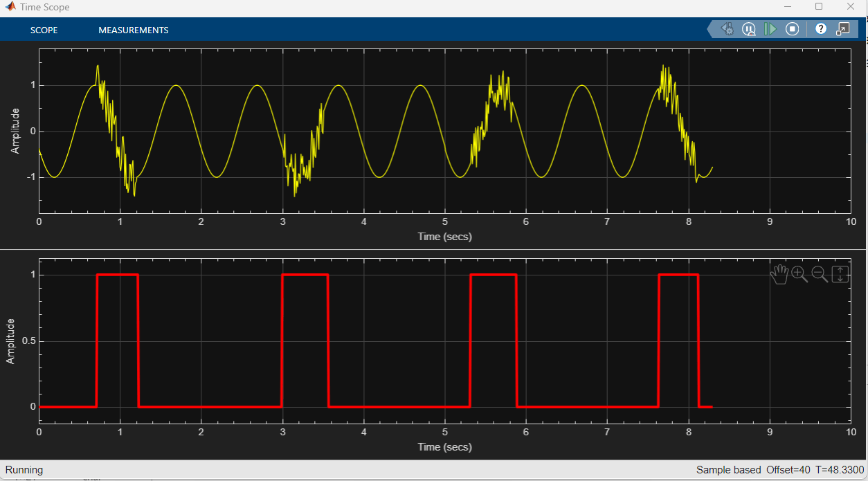Minimize the Time Scope window
Image resolution: width=868 pixels, height=481 pixels.
(787, 7)
